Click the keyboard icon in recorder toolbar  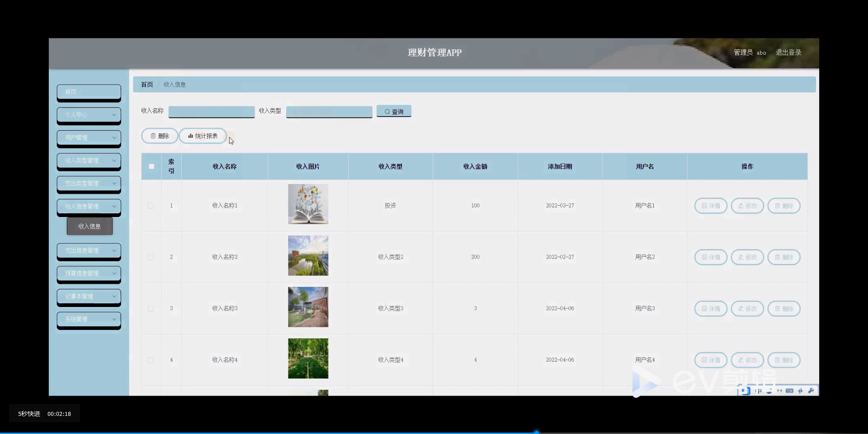click(x=789, y=391)
